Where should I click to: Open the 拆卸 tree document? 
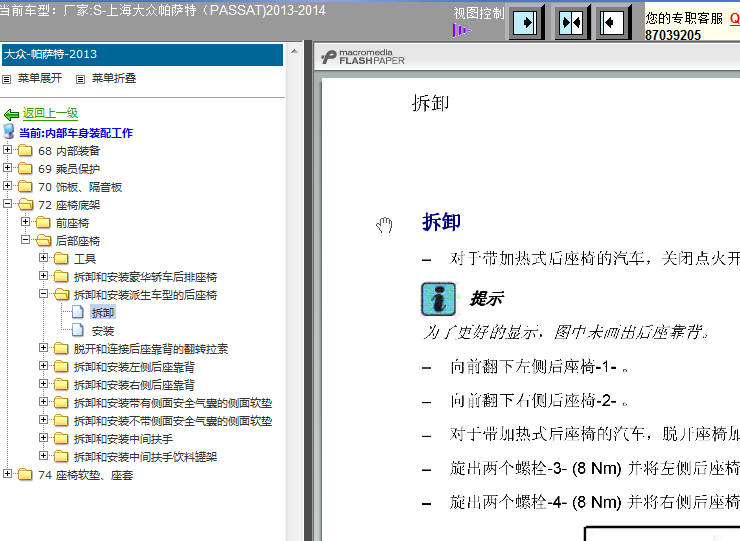(103, 313)
